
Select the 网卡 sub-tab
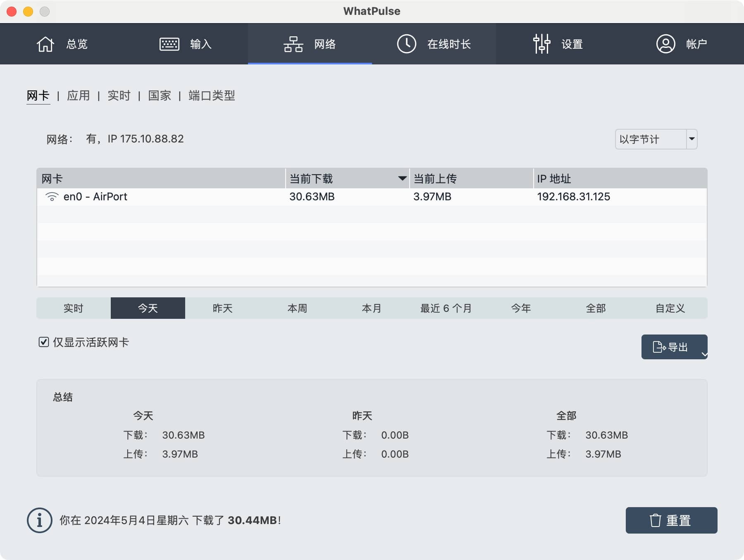(x=38, y=96)
